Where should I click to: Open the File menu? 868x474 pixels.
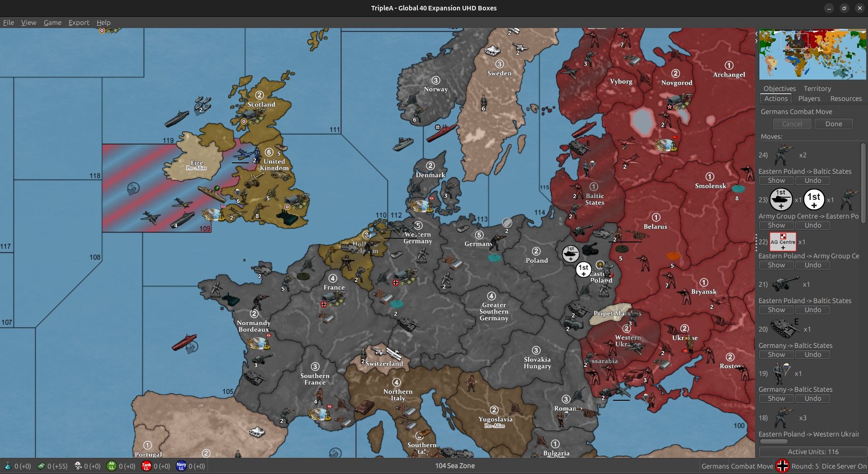coord(9,23)
